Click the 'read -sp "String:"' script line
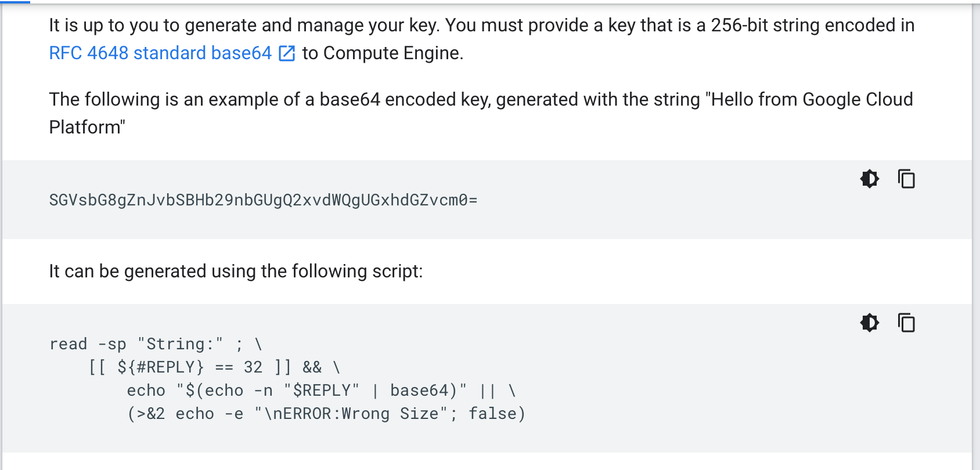The width and height of the screenshot is (980, 470). [156, 344]
